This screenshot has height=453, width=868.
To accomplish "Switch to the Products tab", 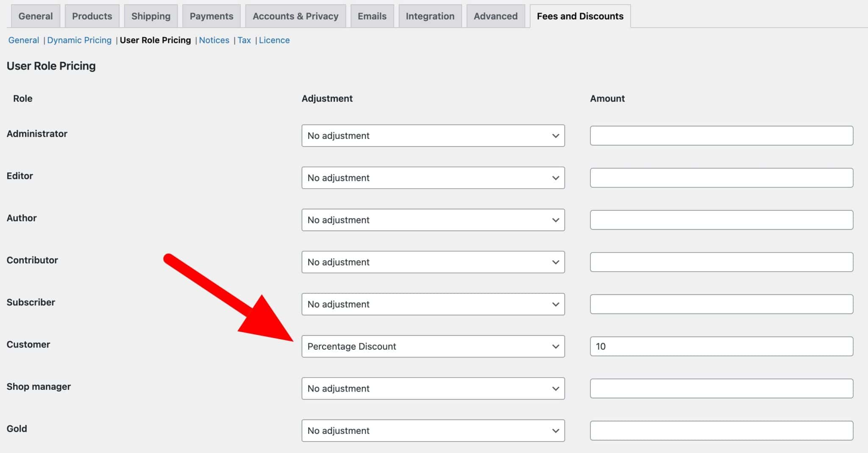I will 92,16.
